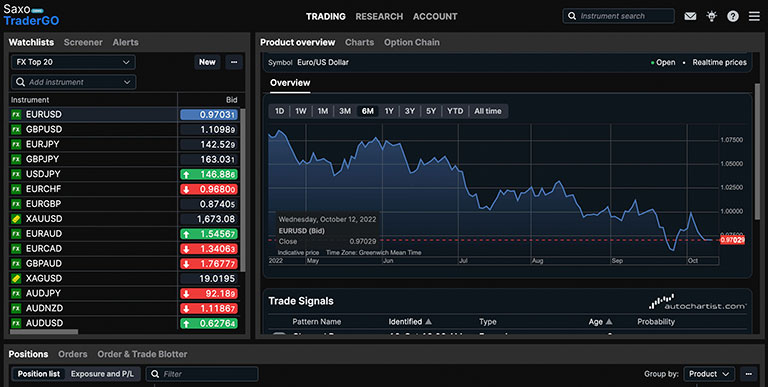
Task: Expand the FX Top 20 watchlist dropdown
Action: click(73, 62)
